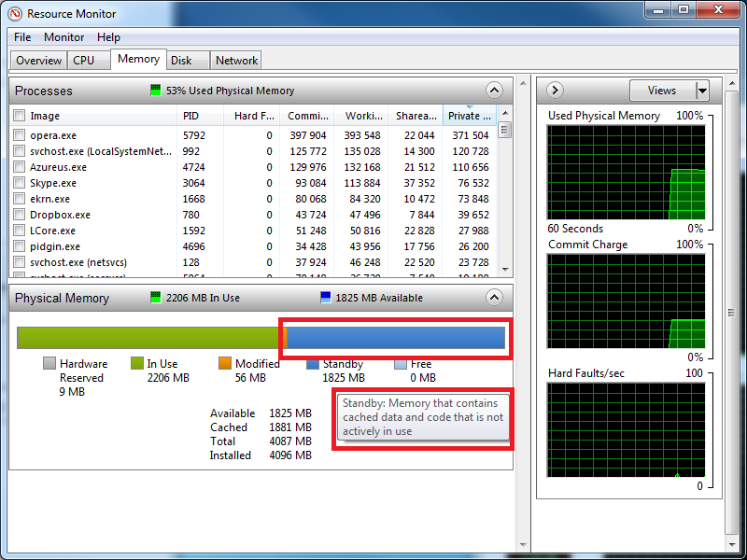Enable the ekrn.exe checkbox
This screenshot has width=747, height=560.
pyautogui.click(x=19, y=199)
